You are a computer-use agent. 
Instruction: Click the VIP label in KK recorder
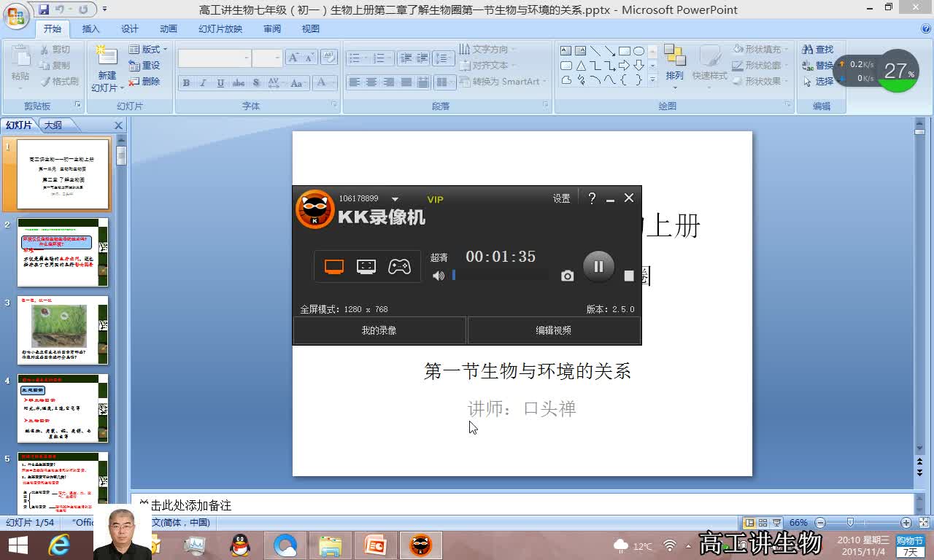[x=435, y=199]
